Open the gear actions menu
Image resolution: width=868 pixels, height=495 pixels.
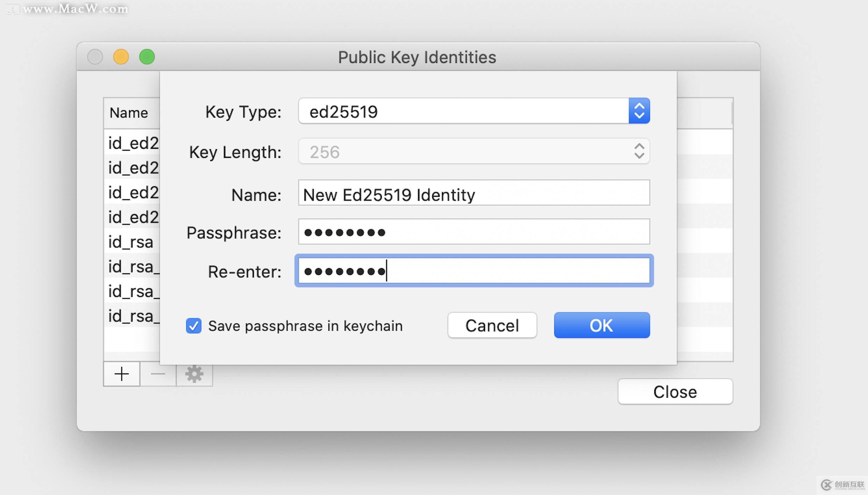tap(194, 374)
